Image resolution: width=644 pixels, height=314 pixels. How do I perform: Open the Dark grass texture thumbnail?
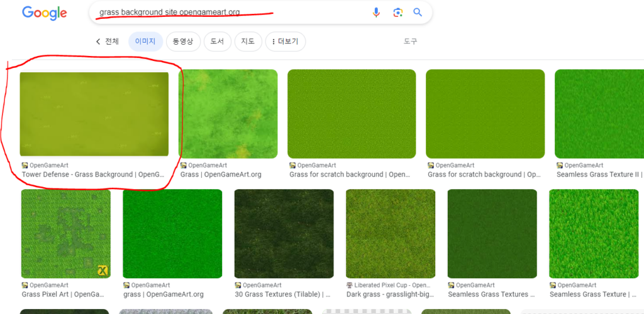coord(390,234)
